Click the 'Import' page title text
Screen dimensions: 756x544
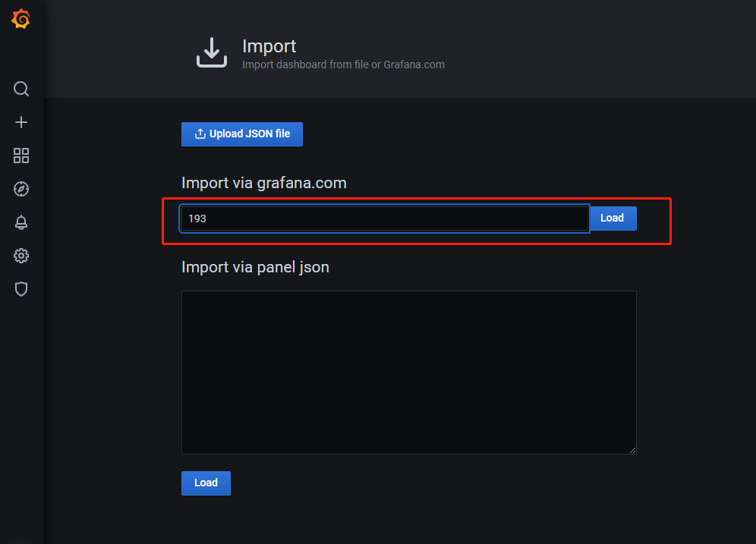269,46
